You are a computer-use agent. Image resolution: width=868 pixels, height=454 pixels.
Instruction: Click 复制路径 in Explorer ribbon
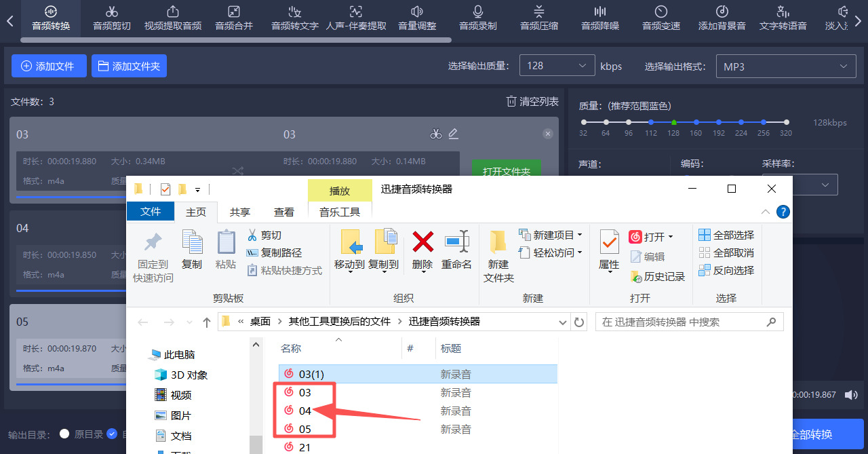273,253
